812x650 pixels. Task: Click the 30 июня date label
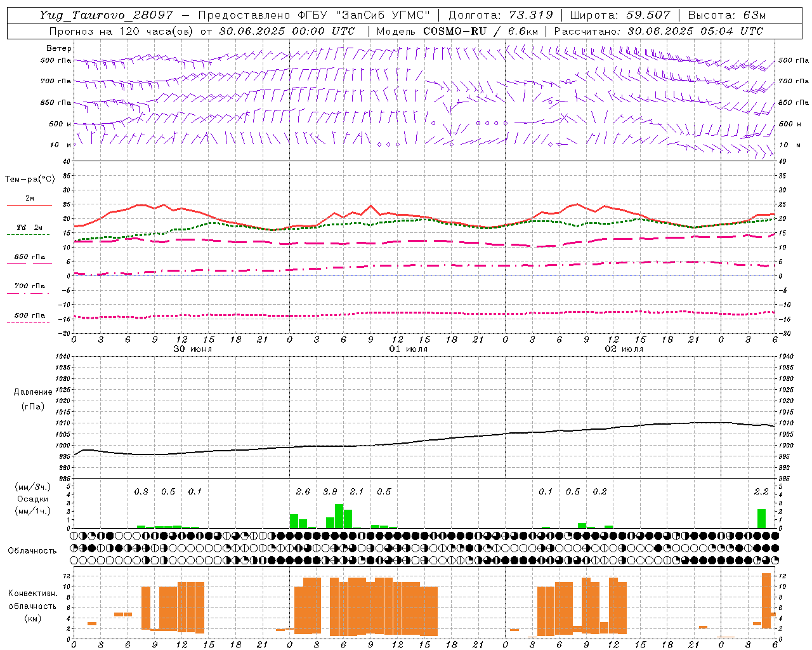193,349
